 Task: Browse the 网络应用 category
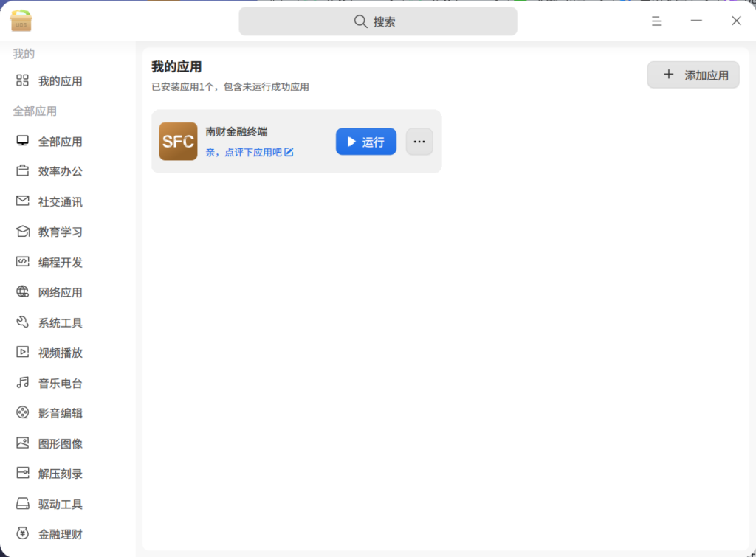[x=60, y=293]
